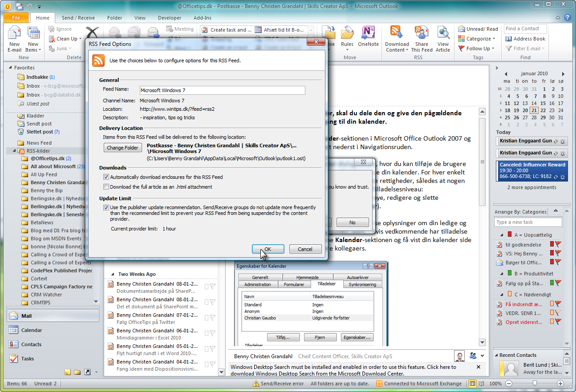Enable download full article as .html attachment
This screenshot has width=576, height=392.
point(106,187)
